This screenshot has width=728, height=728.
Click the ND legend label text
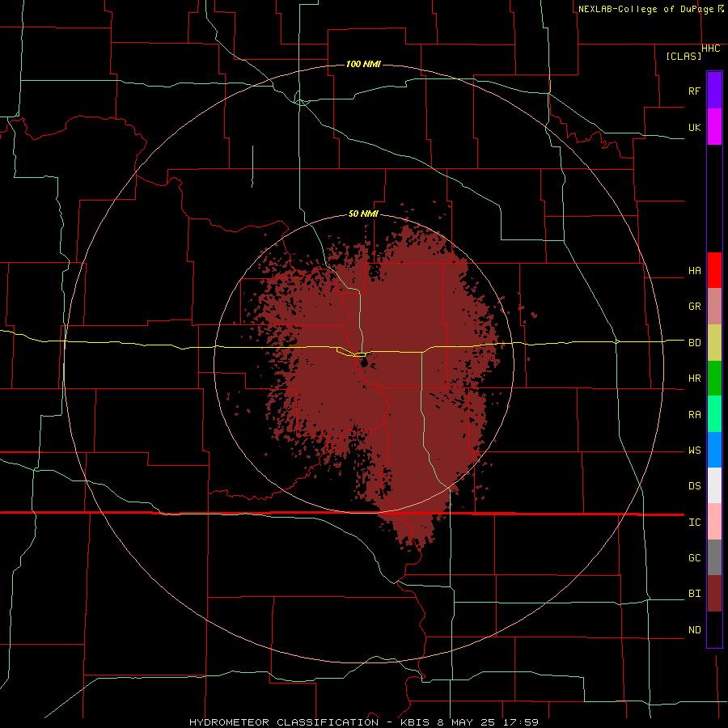click(694, 630)
